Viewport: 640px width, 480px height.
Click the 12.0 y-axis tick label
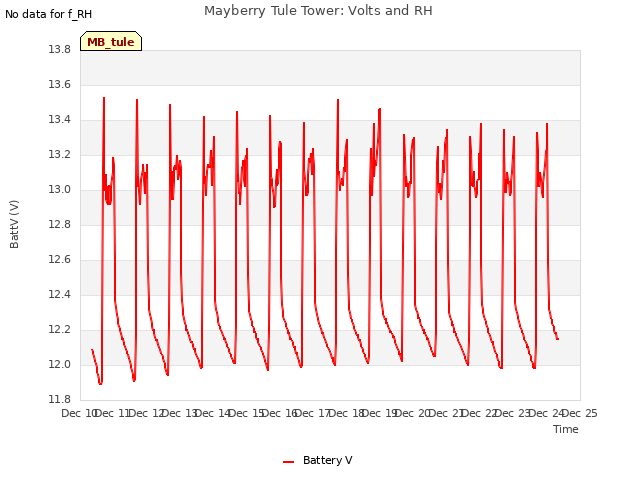(60, 364)
